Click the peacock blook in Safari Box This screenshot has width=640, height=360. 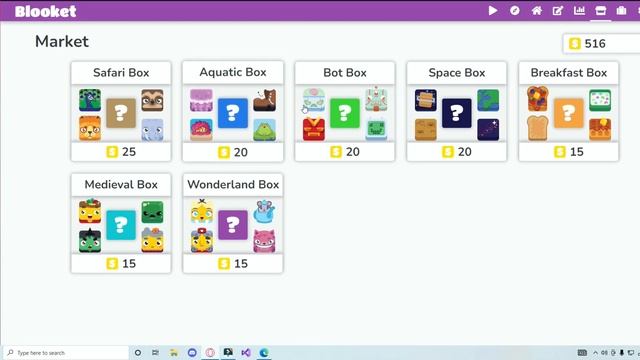pos(90,100)
